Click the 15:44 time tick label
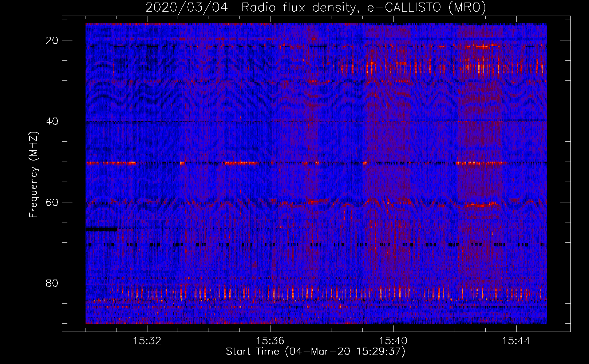This screenshot has height=364, width=589. point(516,341)
